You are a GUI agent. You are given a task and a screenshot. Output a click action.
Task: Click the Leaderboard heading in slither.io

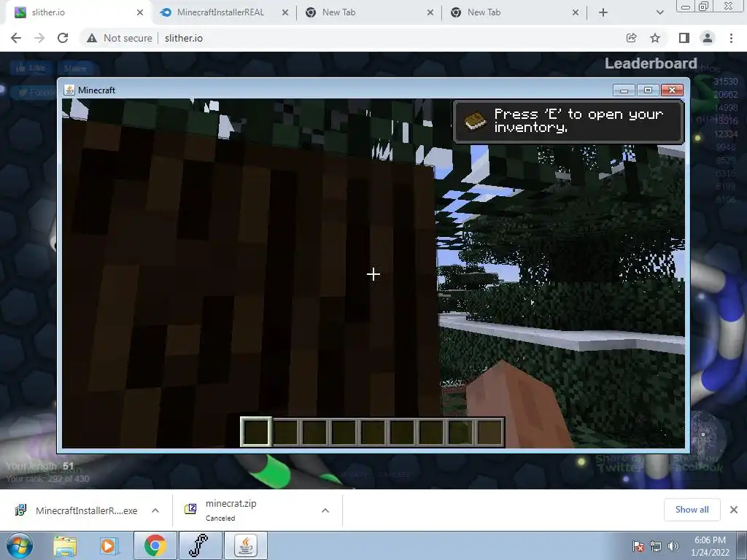[651, 63]
